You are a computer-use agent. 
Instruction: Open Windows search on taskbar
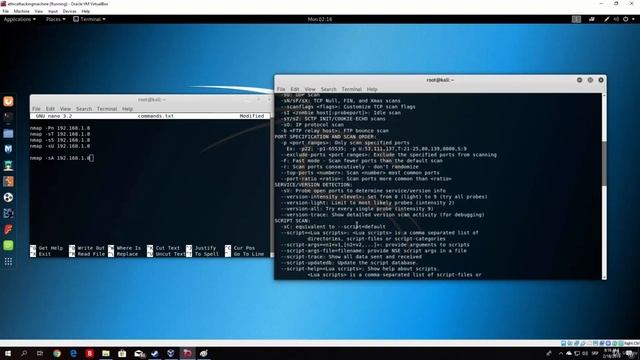click(x=24, y=353)
